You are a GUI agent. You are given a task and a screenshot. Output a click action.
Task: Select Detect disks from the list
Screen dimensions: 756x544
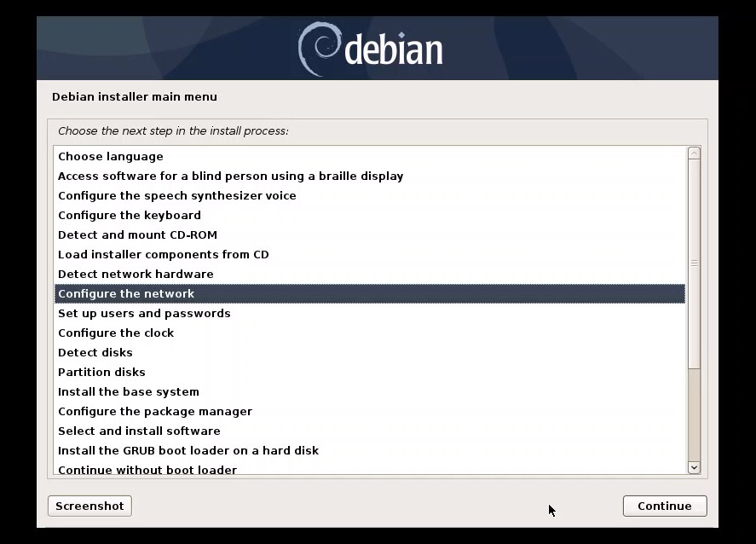95,352
